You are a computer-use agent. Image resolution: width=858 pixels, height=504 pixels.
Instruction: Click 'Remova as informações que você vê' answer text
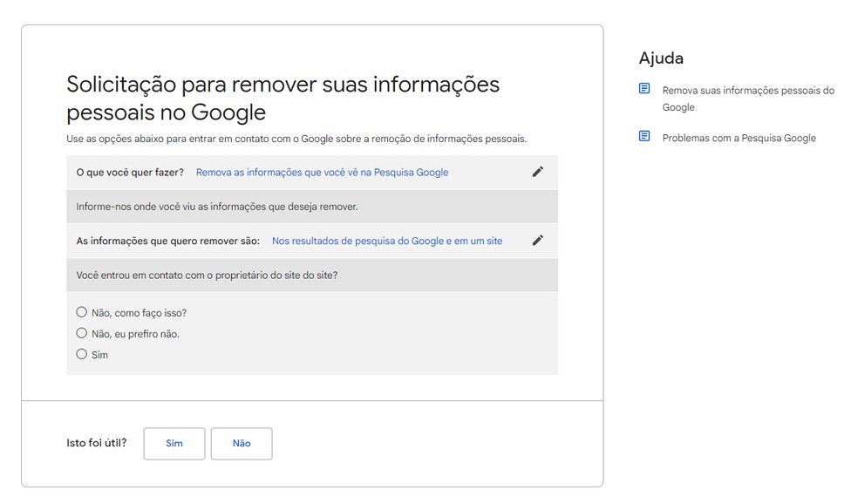322,173
